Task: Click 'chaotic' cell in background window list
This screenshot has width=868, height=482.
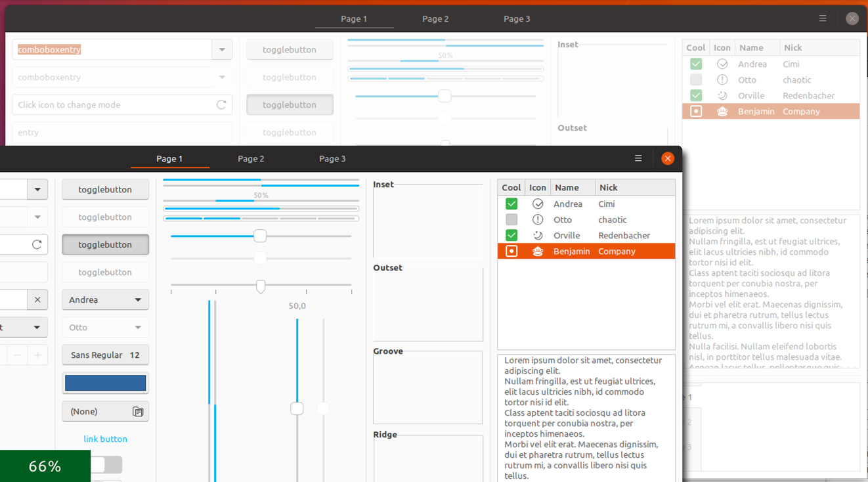Action: pyautogui.click(x=796, y=79)
